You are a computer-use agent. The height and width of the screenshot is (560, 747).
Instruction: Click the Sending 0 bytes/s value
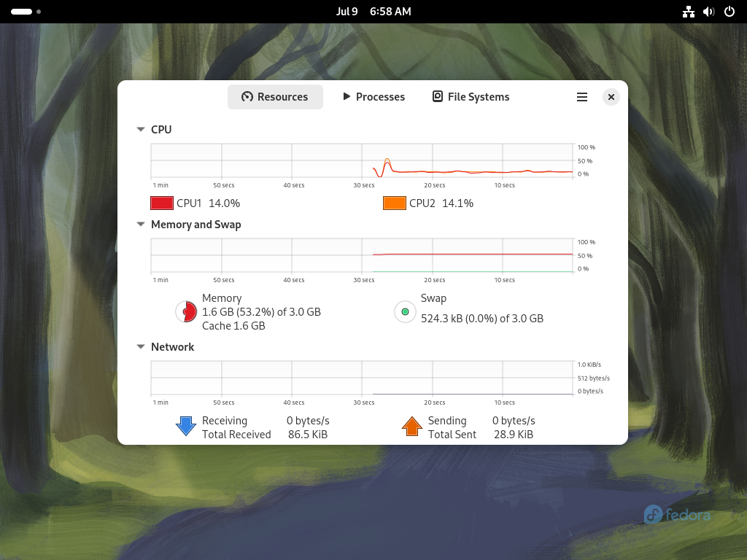[x=514, y=421]
